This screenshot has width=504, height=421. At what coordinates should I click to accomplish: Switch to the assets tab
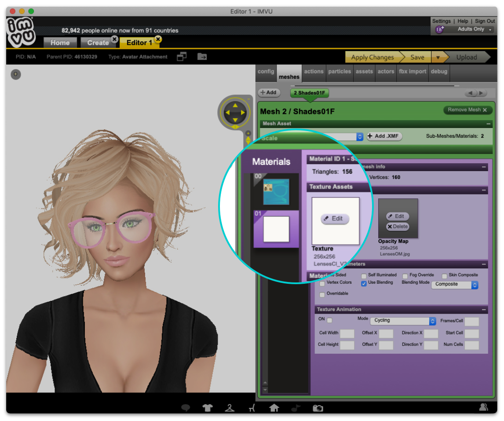pos(364,71)
